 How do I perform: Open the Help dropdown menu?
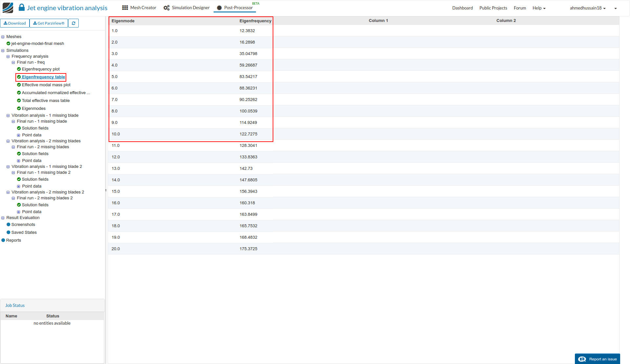pos(539,8)
